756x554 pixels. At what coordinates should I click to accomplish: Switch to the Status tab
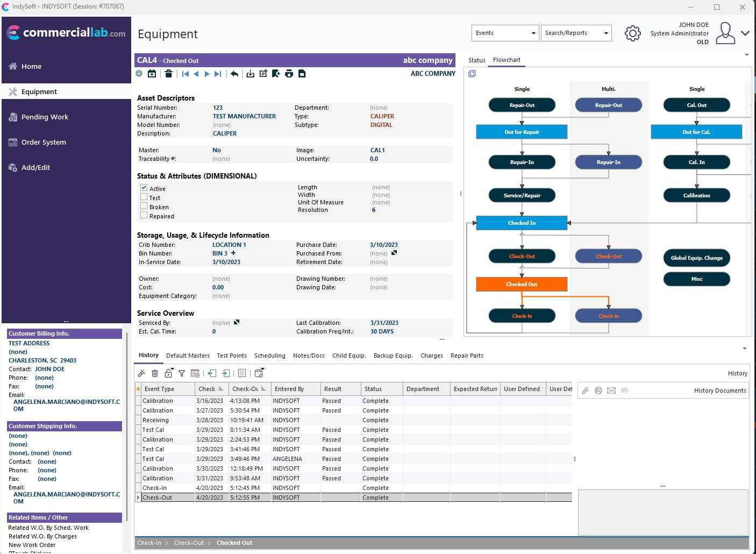[476, 60]
